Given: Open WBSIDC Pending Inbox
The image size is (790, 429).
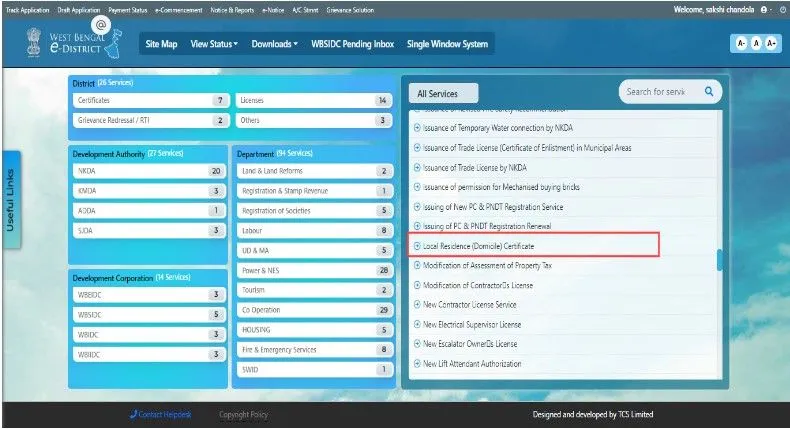Looking at the screenshot, I should pos(352,44).
